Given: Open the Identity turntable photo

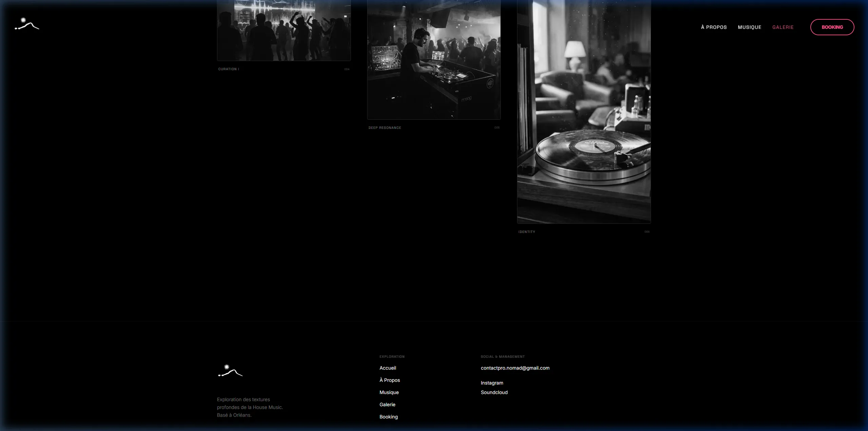Looking at the screenshot, I should [x=584, y=112].
